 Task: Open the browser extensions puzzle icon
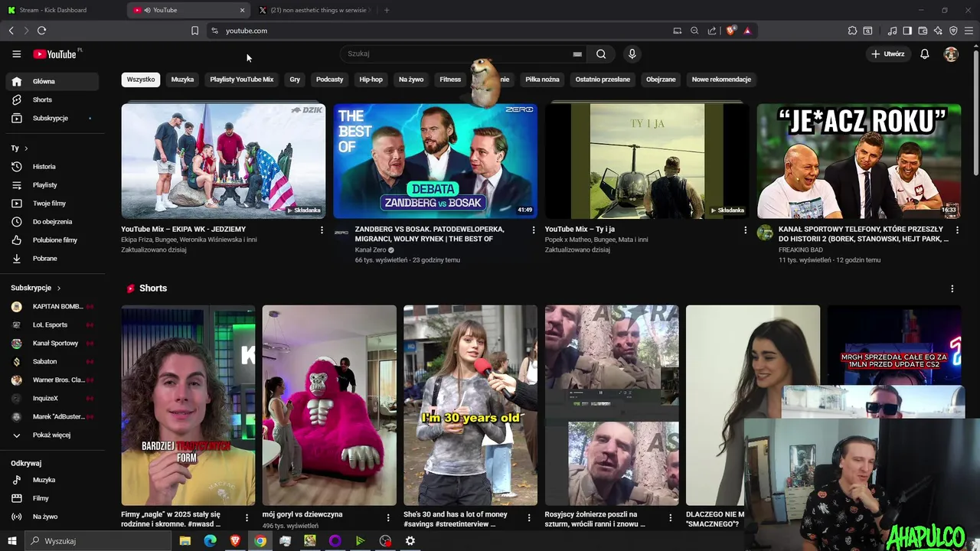point(852,31)
